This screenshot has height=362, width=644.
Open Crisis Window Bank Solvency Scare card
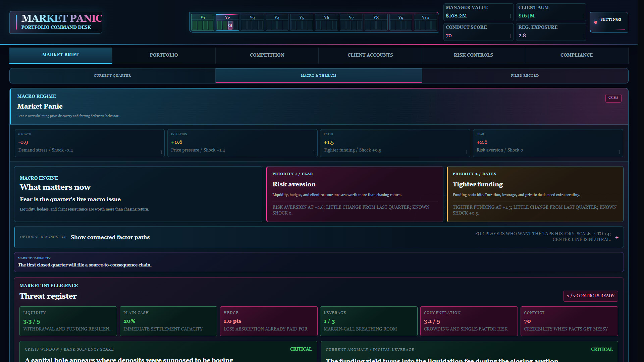pyautogui.click(x=168, y=352)
